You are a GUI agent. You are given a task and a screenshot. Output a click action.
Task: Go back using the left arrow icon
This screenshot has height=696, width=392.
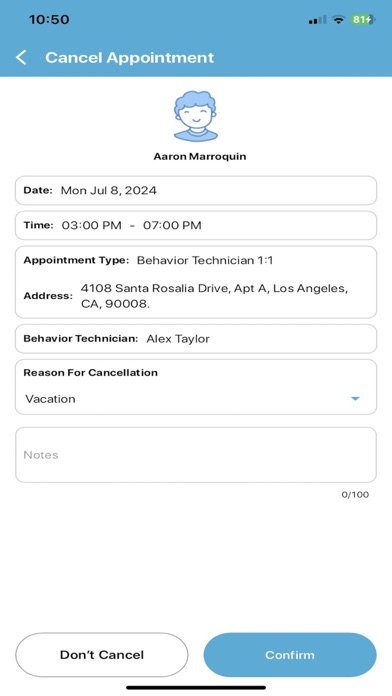tap(21, 57)
